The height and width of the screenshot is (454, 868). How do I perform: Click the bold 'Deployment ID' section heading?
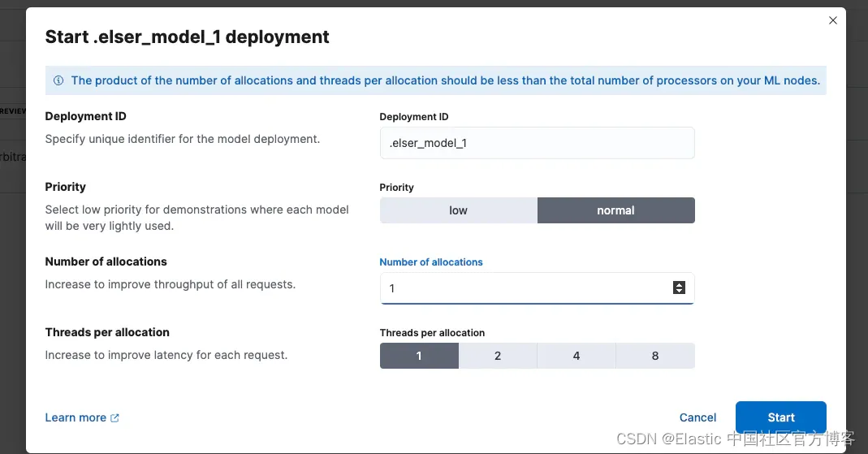(86, 116)
